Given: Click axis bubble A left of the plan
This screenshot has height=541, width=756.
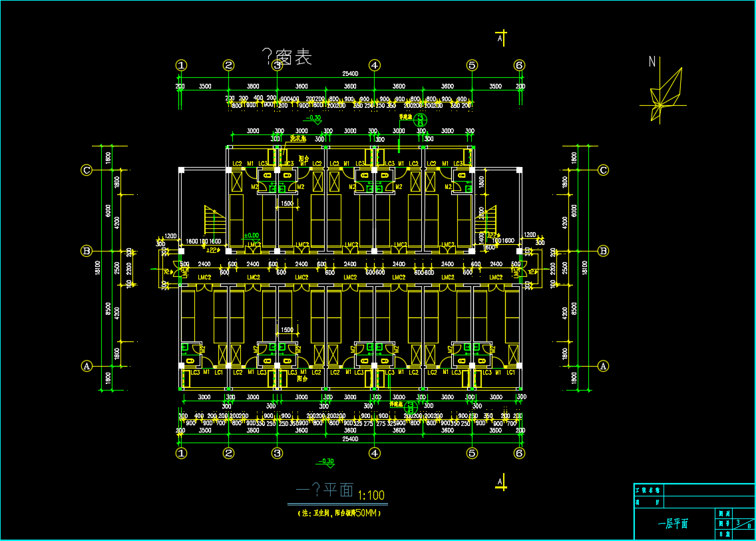Looking at the screenshot, I should tap(87, 366).
